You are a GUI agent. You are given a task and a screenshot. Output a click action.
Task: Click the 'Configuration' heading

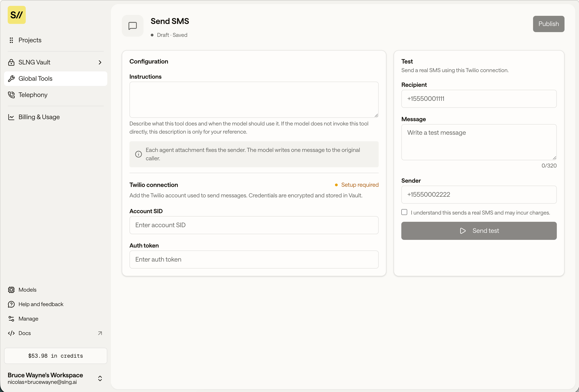pos(149,61)
